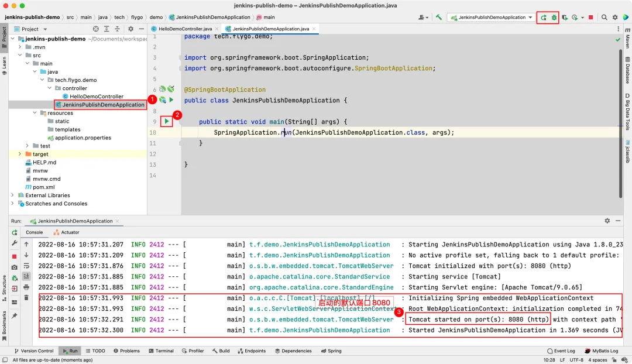Click Expand All in Project panel

[107, 29]
